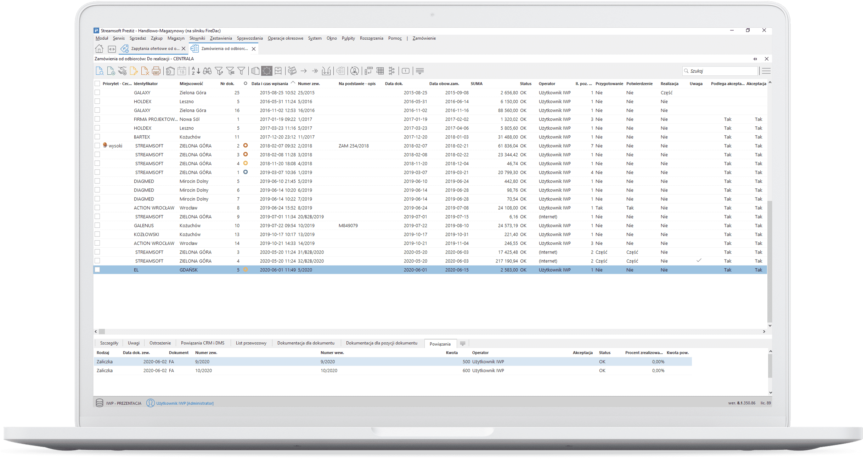The image size is (868, 472).
Task: Click the horizontal scroll right arrow
Action: [764, 331]
